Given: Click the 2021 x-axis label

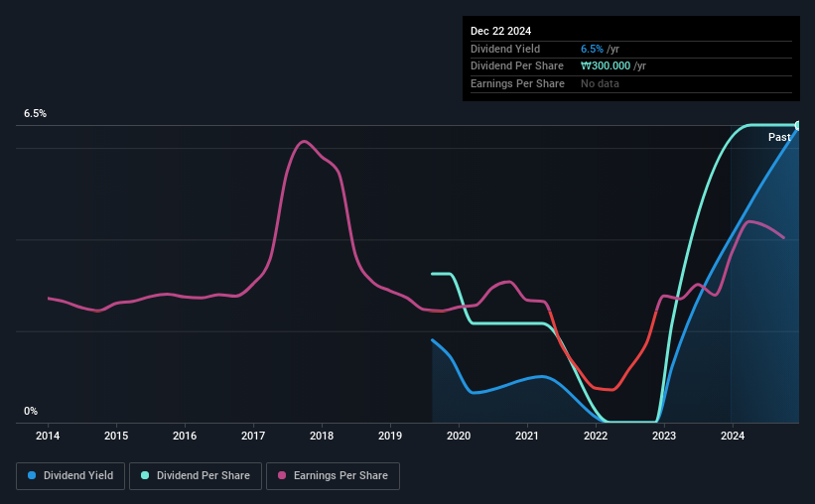Looking at the screenshot, I should coord(527,436).
